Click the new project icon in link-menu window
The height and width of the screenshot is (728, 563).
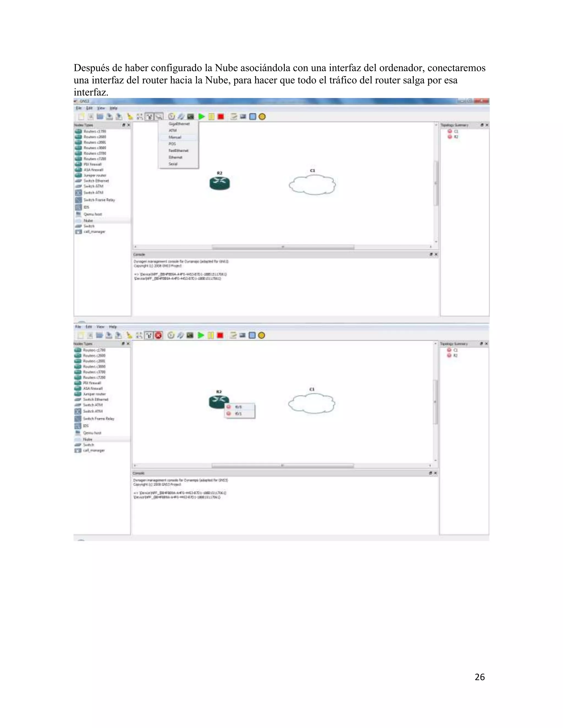pyautogui.click(x=81, y=117)
